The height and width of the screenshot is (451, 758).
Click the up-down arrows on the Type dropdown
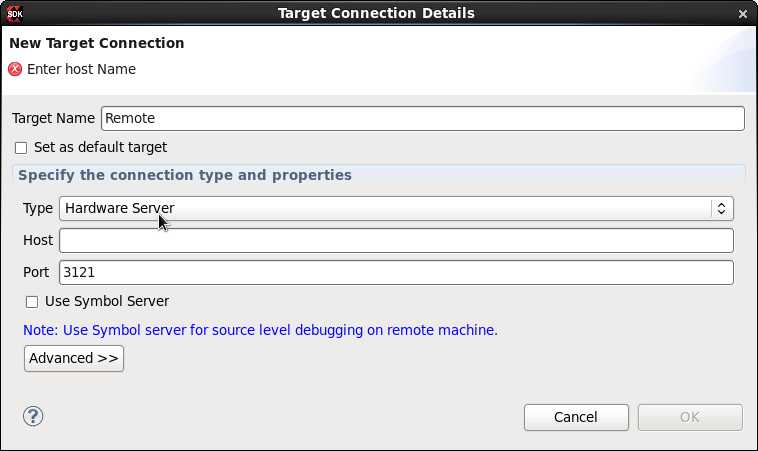pyautogui.click(x=721, y=208)
